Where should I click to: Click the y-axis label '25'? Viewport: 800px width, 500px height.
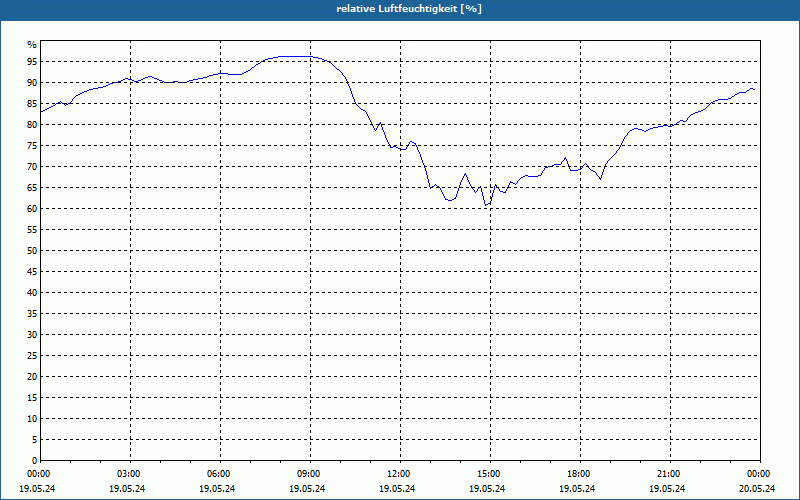(32, 356)
